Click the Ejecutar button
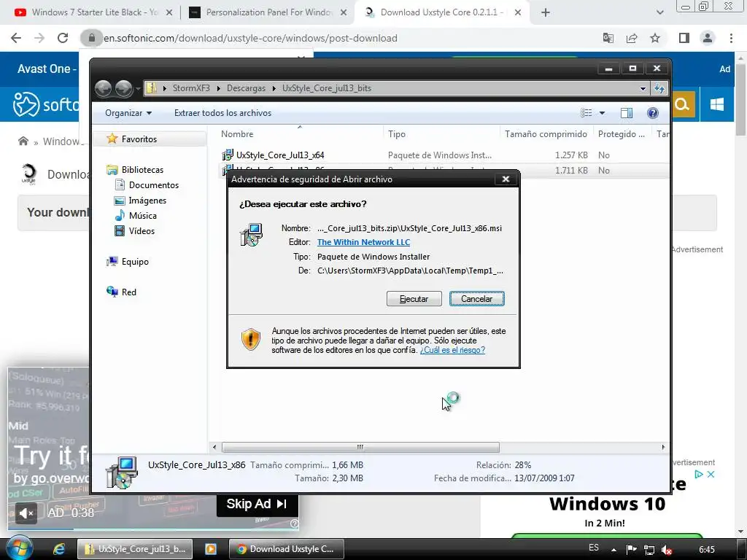This screenshot has height=560, width=747. [414, 298]
